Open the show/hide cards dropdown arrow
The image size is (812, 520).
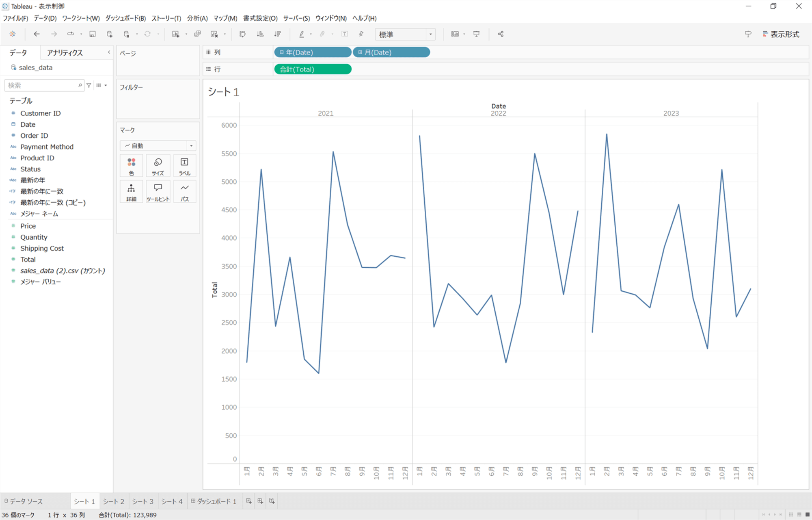click(x=464, y=34)
